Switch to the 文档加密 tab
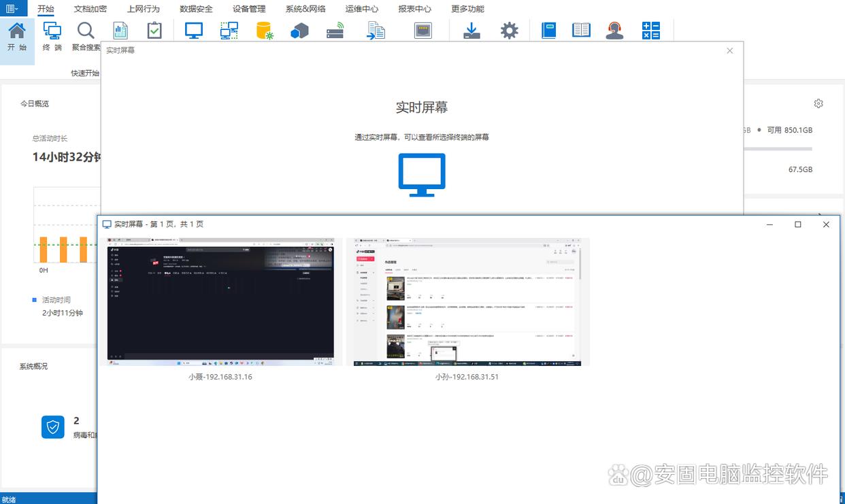This screenshot has width=845, height=504. [90, 9]
